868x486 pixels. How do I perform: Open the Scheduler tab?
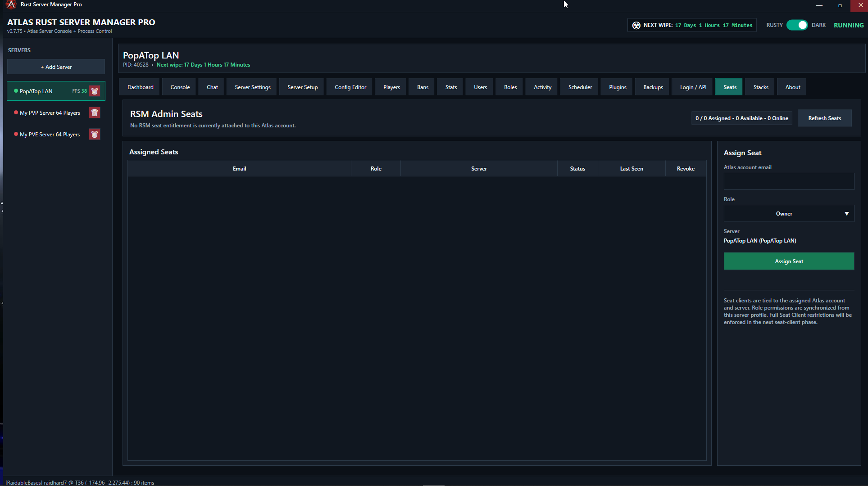(580, 87)
